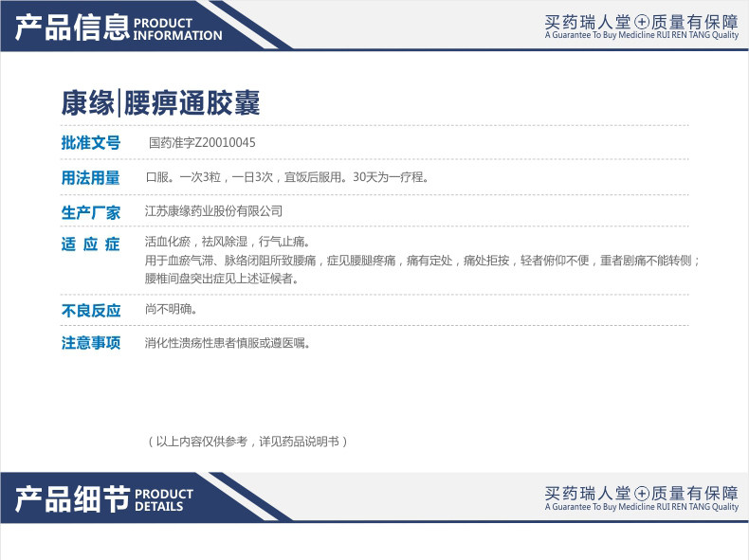Click the dosage text 口服。一次3粒

click(287, 177)
